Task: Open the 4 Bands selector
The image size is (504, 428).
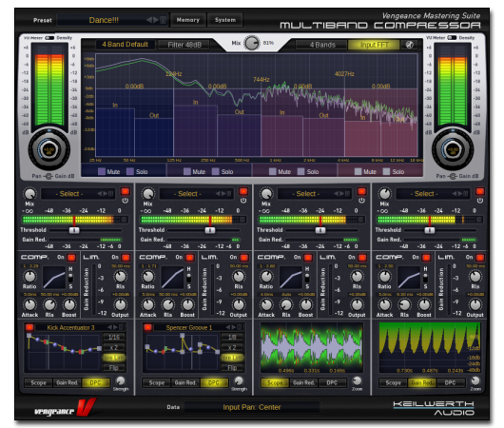Action: coord(322,45)
